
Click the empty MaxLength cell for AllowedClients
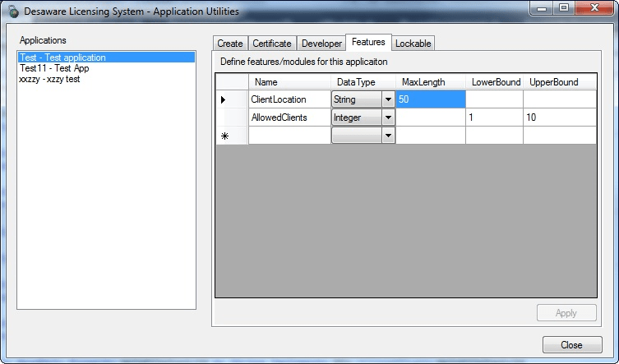click(x=431, y=117)
